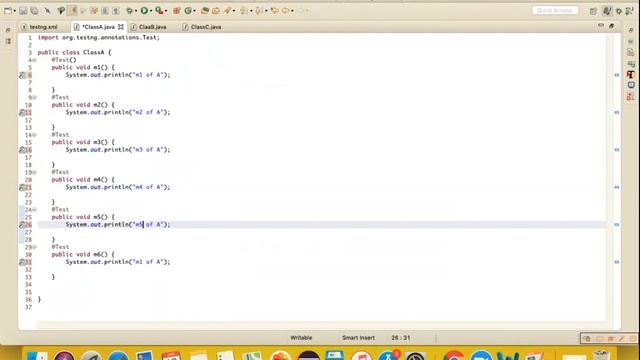Click the Skip All Breakpoints toolbar icon
Screen dimensions: 640x360
pyautogui.click(x=48, y=11)
